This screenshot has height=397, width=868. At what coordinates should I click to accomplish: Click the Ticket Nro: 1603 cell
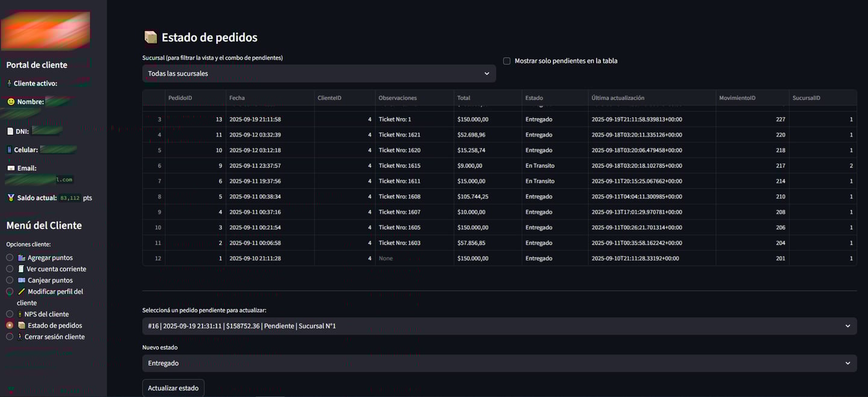pos(415,243)
